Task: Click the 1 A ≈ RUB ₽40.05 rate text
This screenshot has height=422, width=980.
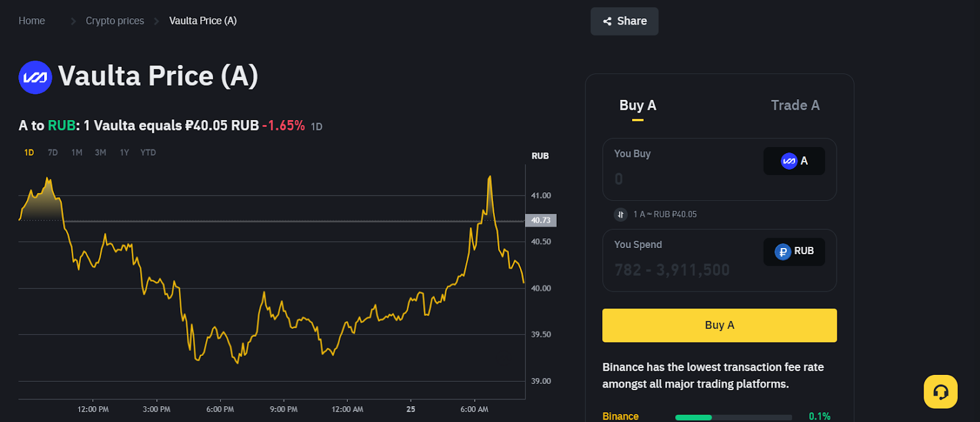Action: coord(665,214)
